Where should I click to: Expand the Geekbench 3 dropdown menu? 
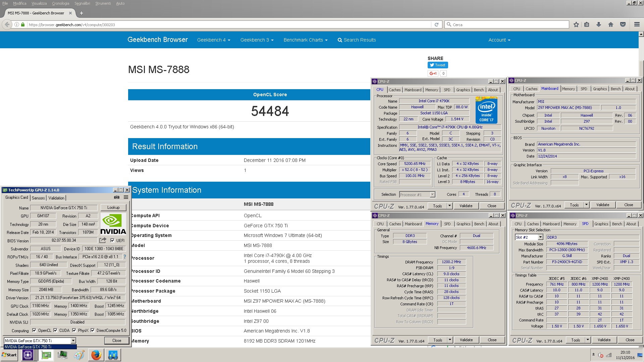pyautogui.click(x=257, y=40)
